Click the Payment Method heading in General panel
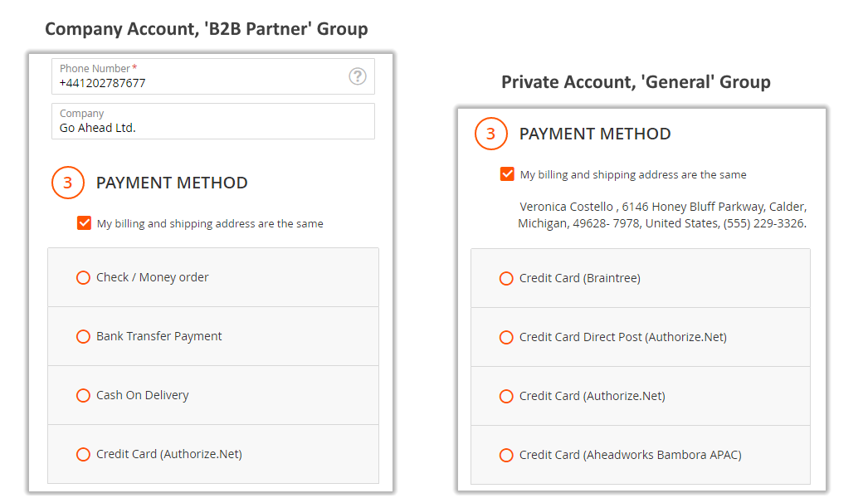This screenshot has width=868, height=498. click(594, 134)
